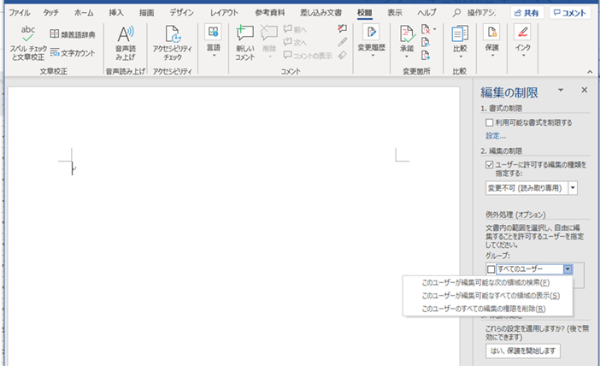600x366 pixels.
Task: Switch to the デザイン tab
Action: coord(181,13)
